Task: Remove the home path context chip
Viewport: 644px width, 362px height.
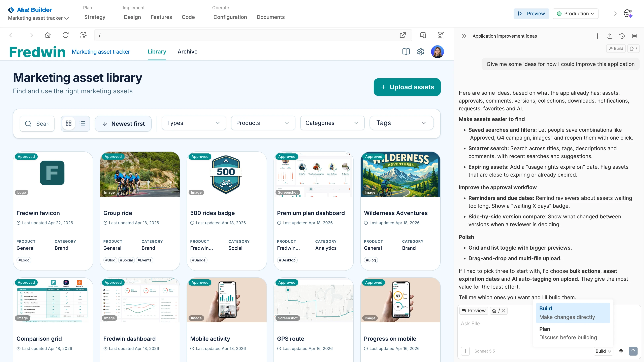Action: tap(503, 311)
